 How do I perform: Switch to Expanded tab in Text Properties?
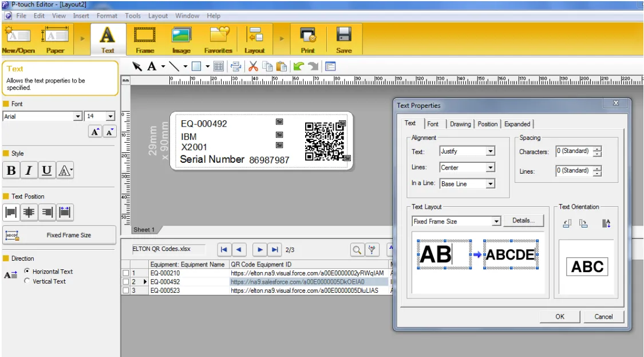(x=517, y=124)
